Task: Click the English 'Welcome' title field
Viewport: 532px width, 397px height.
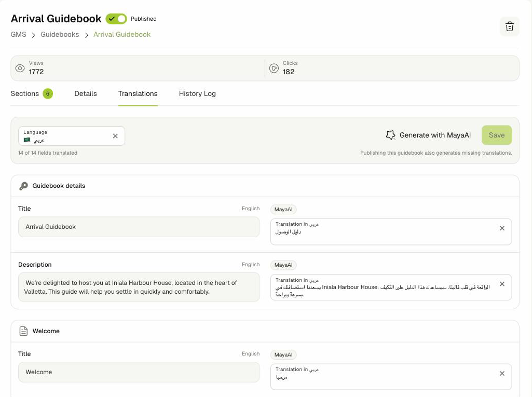Action: click(x=139, y=372)
